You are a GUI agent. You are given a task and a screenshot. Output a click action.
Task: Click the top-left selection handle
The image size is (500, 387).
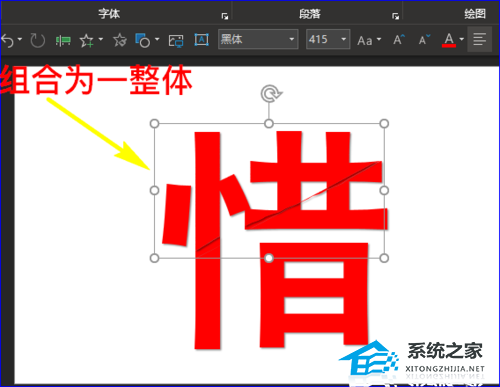154,124
